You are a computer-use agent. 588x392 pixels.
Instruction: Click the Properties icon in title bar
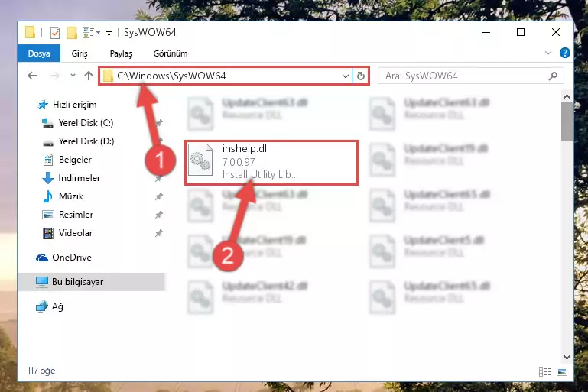55,33
